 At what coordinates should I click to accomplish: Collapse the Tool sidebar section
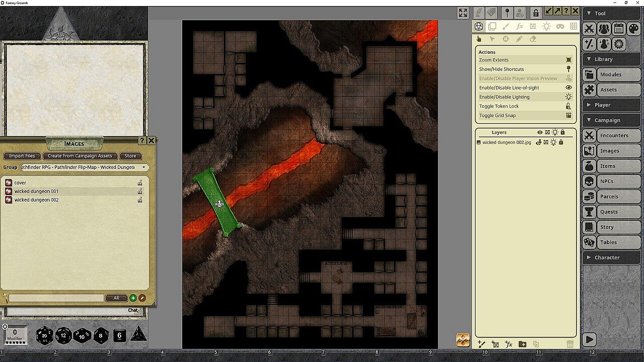click(611, 13)
